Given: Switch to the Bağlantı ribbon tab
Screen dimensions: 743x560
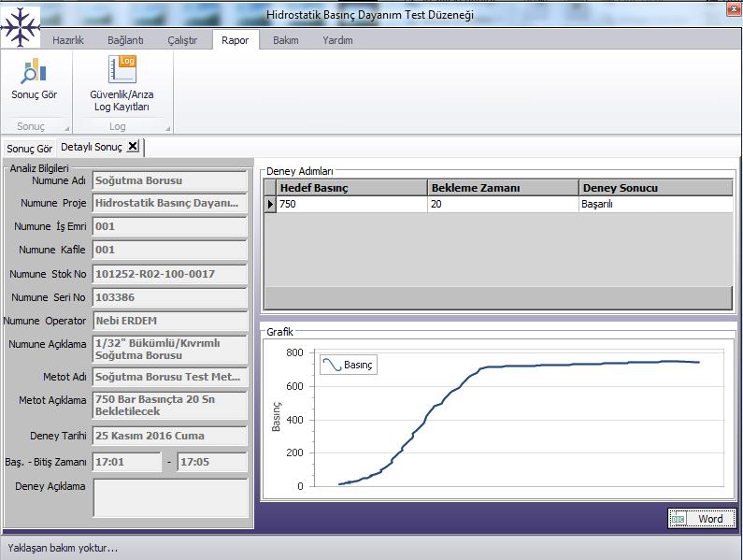Looking at the screenshot, I should click(x=125, y=40).
